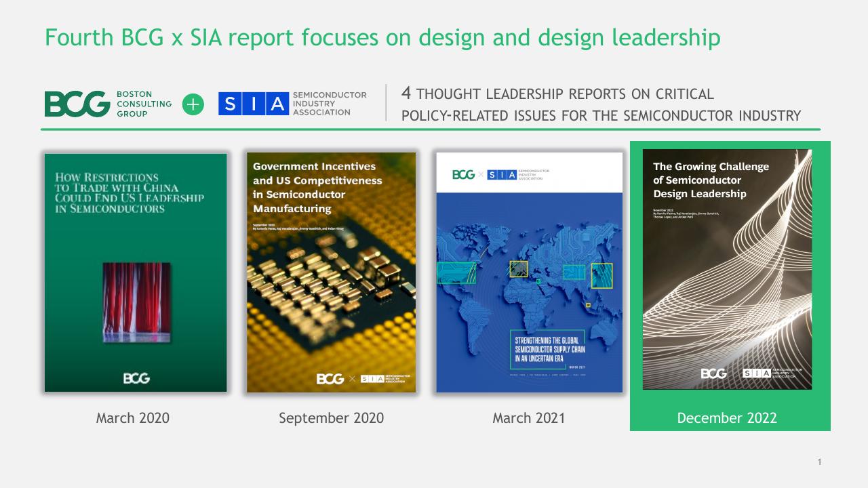Click the "March 2021" date label
The image size is (868, 488).
point(529,418)
